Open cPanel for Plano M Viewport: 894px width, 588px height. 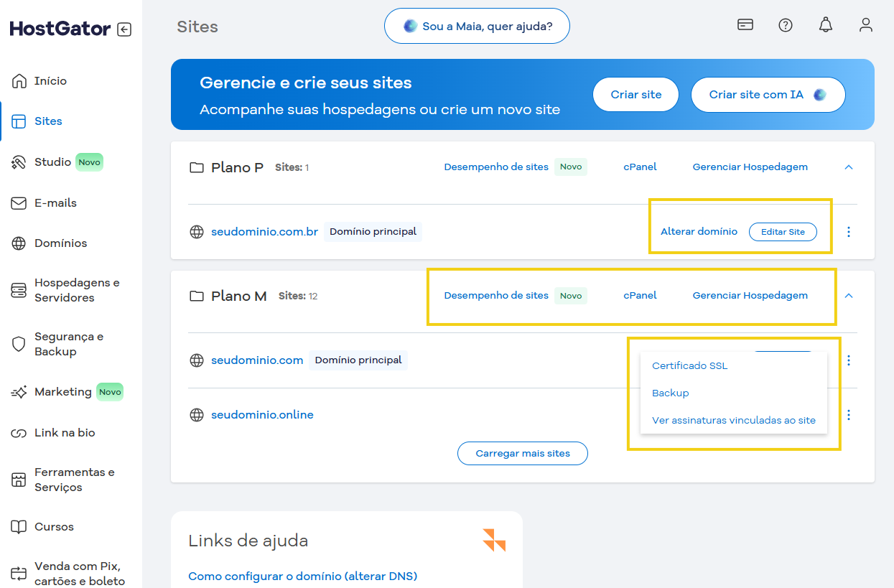(x=640, y=296)
